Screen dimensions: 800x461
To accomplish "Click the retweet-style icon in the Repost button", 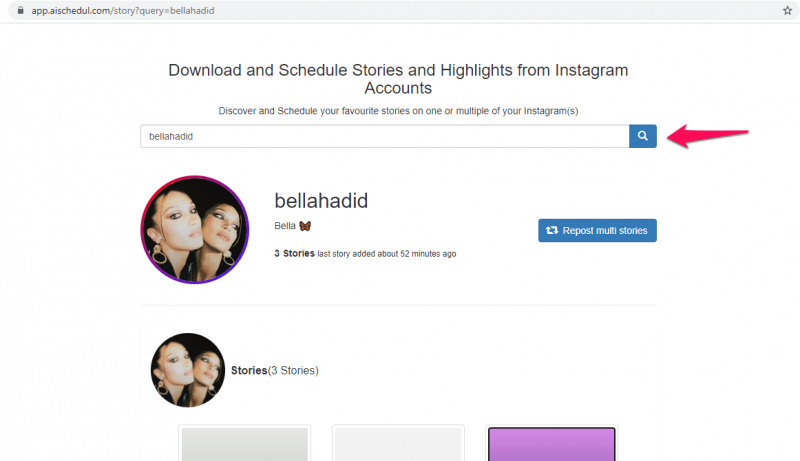I will click(x=552, y=230).
